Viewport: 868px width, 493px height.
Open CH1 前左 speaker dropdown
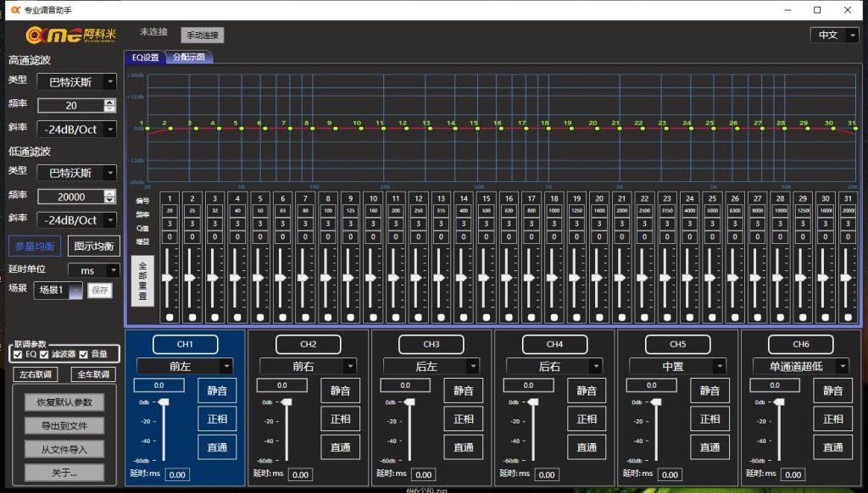(x=185, y=366)
